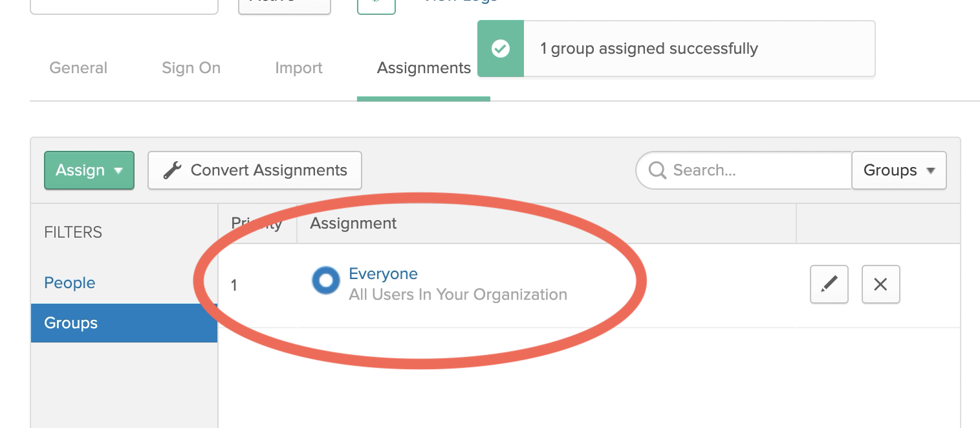Open the Groups search scope dropdown
The width and height of the screenshot is (980, 428).
click(899, 170)
